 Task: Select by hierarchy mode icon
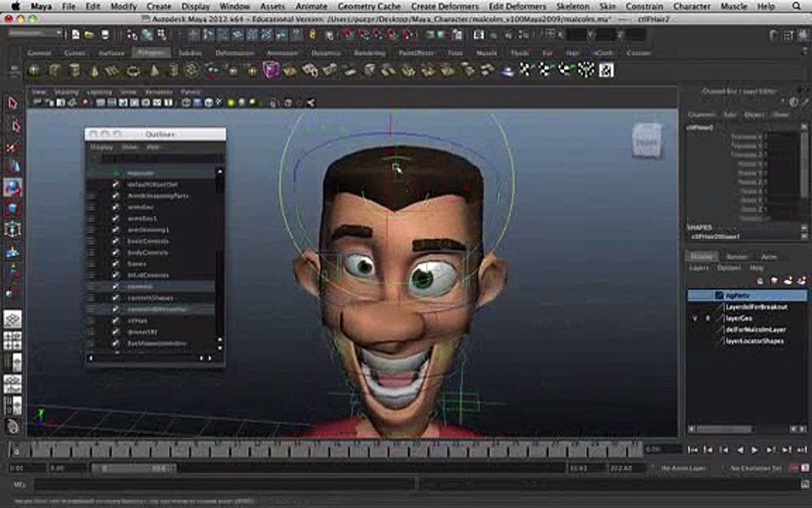(x=133, y=35)
